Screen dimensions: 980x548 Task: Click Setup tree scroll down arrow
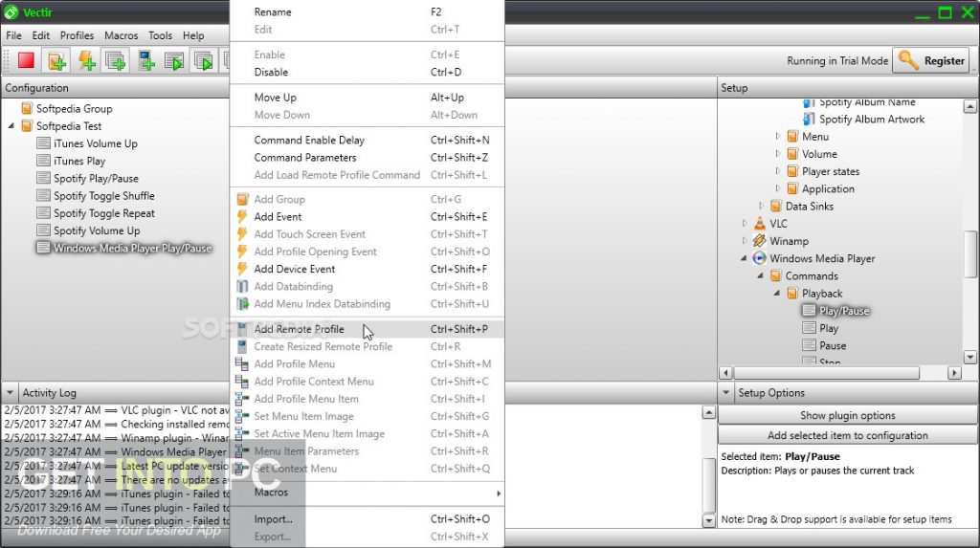click(x=970, y=358)
